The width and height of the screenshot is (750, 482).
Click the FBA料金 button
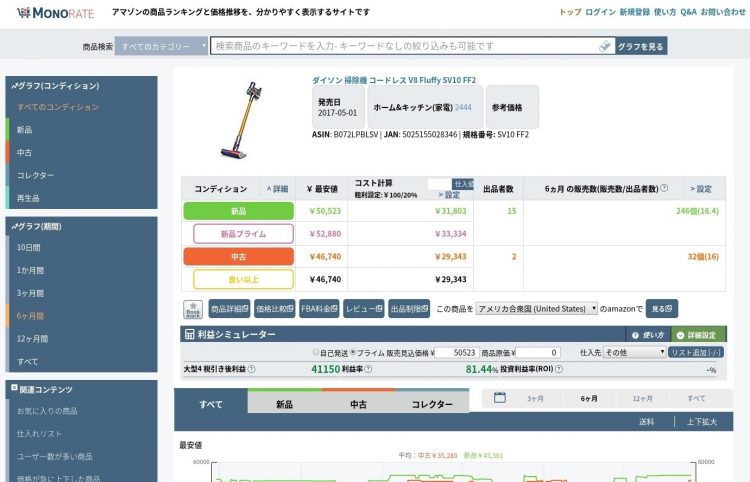point(320,309)
